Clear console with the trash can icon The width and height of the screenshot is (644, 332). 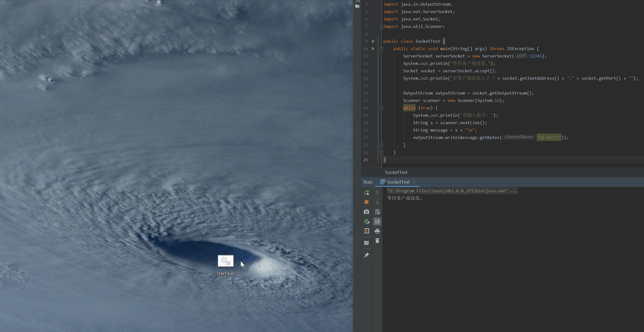(x=377, y=240)
